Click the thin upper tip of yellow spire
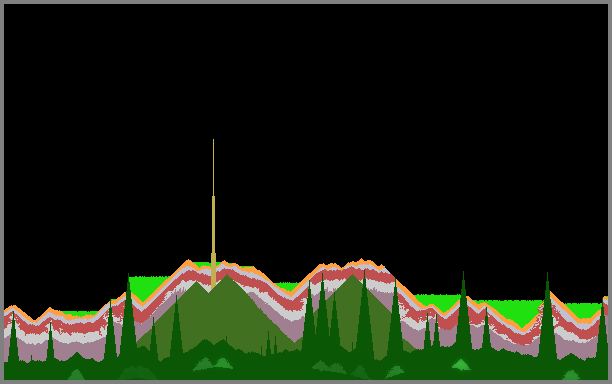 [x=213, y=168]
